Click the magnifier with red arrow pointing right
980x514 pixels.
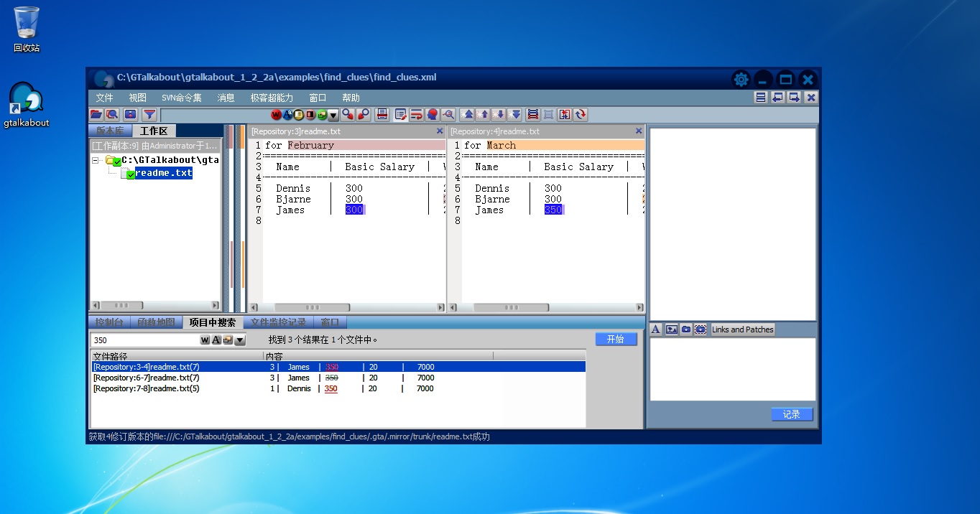coord(348,114)
